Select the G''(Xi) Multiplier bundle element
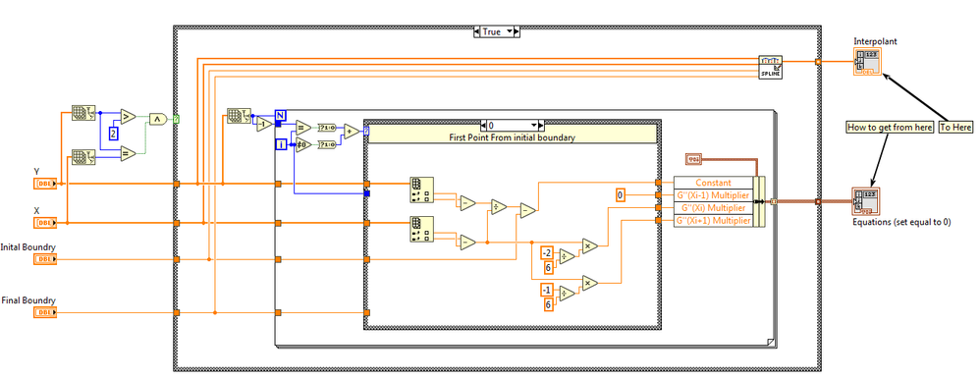Screen dimensions: 980x379 [713, 207]
